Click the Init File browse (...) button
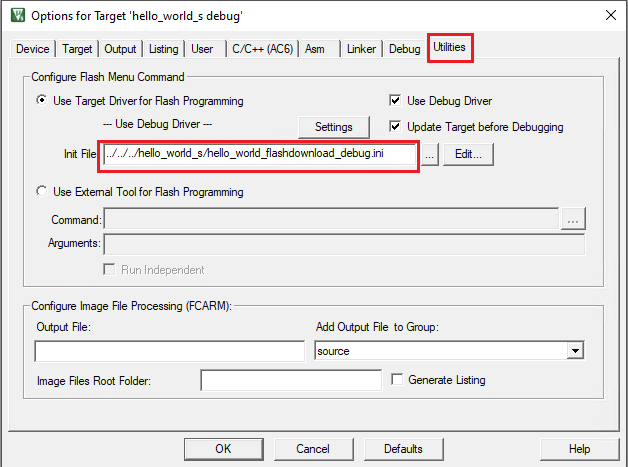Image resolution: width=628 pixels, height=467 pixels. (x=429, y=155)
